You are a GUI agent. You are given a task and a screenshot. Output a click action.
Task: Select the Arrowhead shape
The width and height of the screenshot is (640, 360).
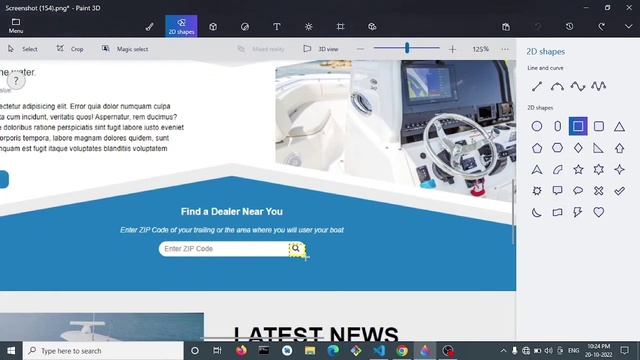[537, 169]
